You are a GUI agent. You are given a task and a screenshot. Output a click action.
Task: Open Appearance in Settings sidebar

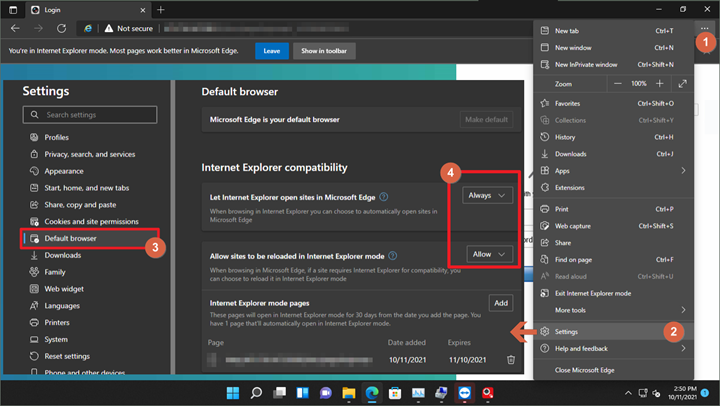pos(91,171)
